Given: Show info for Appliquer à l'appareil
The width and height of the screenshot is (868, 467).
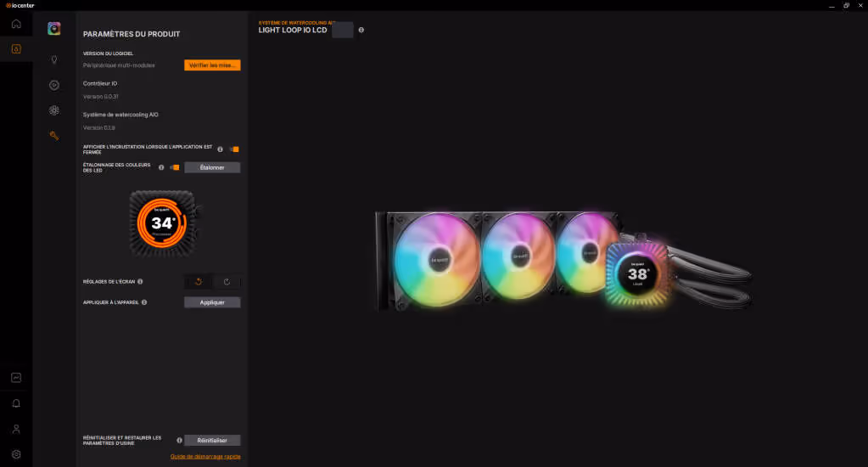Looking at the screenshot, I should pyautogui.click(x=144, y=302).
